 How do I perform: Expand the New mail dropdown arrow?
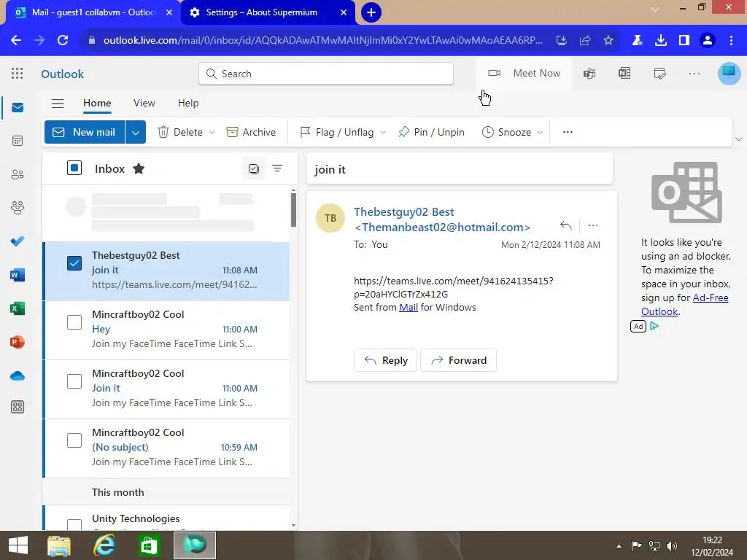[135, 132]
